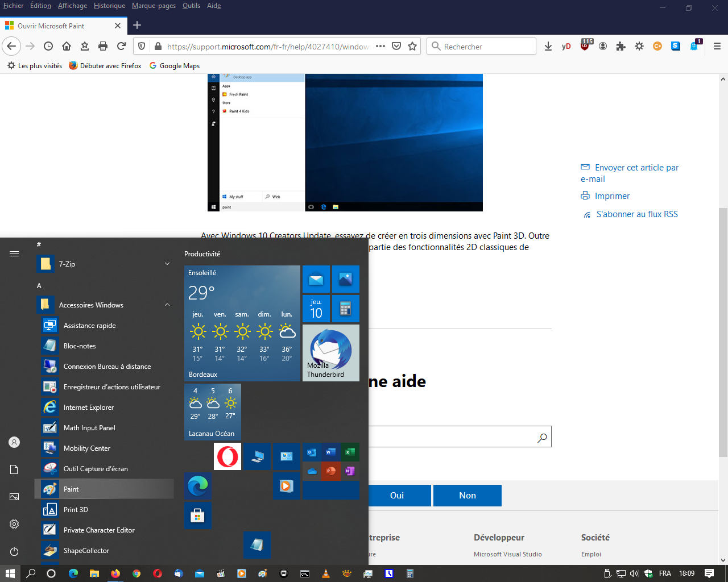
Task: Open the Word tile in Office group
Action: tap(331, 452)
